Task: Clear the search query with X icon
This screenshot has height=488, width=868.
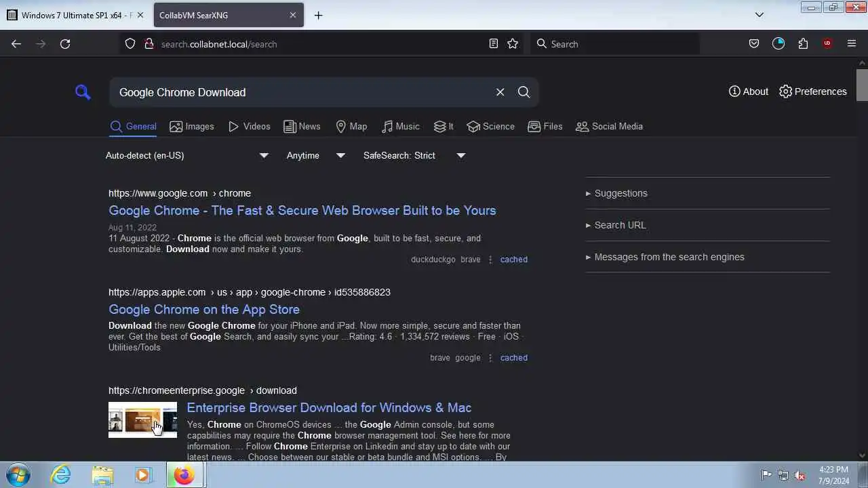Action: (500, 92)
